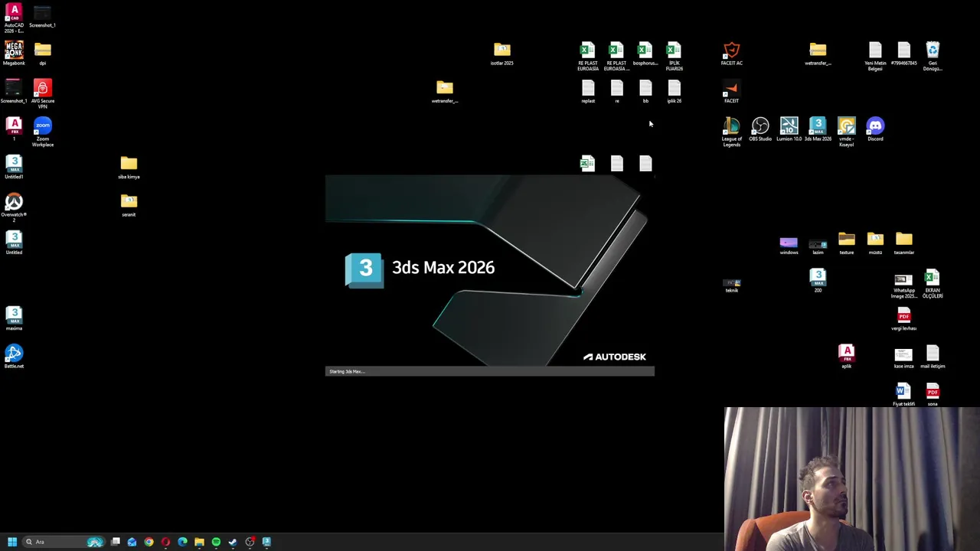
Task: Select the siba kimya folder
Action: click(129, 167)
